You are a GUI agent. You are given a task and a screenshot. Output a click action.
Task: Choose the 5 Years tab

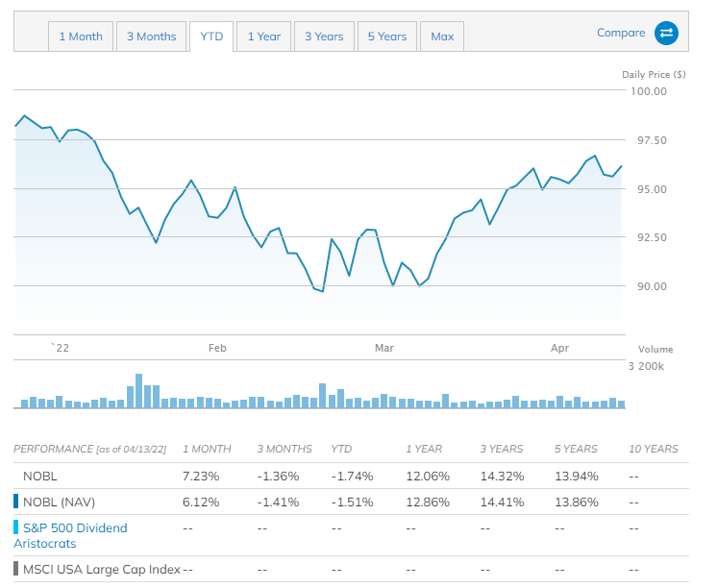point(387,37)
